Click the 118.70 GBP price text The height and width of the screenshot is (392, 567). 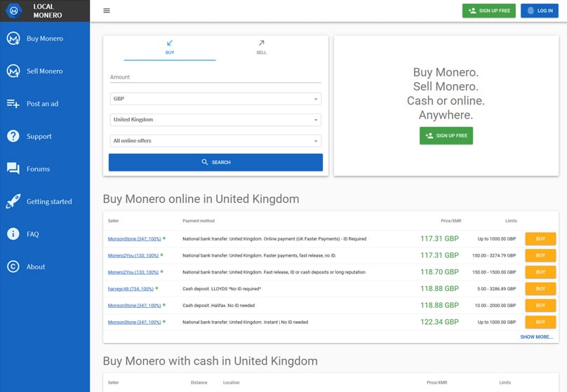click(x=439, y=272)
